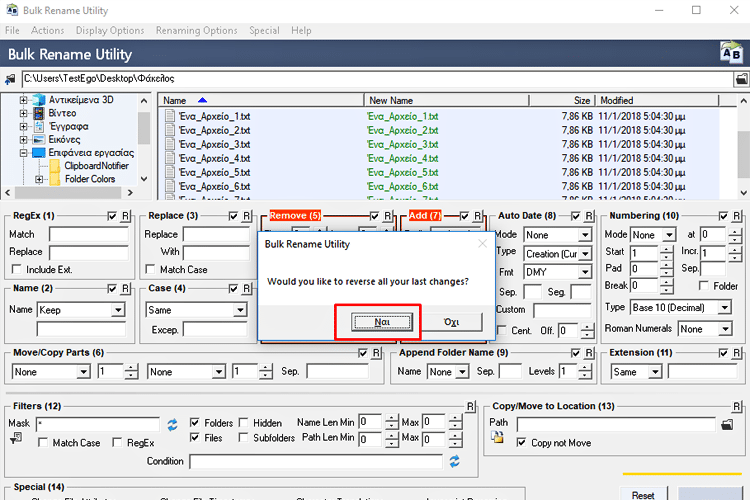The width and height of the screenshot is (750, 500).
Task: Click the R reset icon for Filters (12)
Action: click(x=470, y=407)
